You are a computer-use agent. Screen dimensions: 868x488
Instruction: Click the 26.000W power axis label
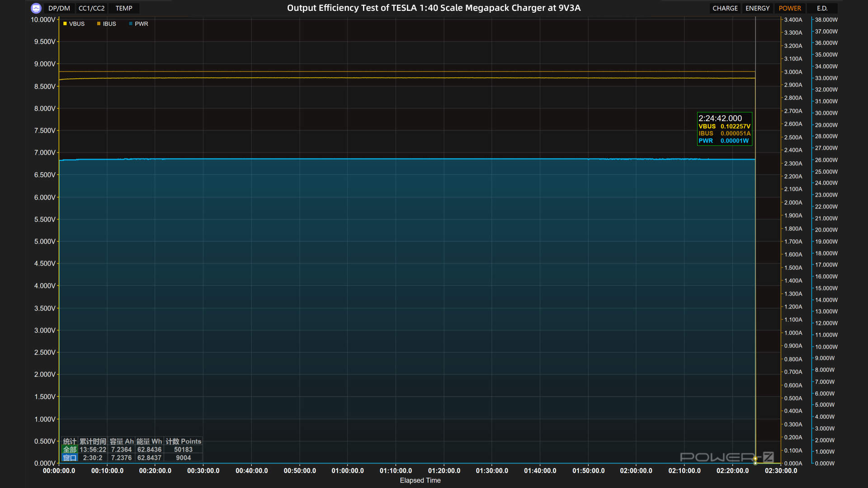(x=826, y=160)
